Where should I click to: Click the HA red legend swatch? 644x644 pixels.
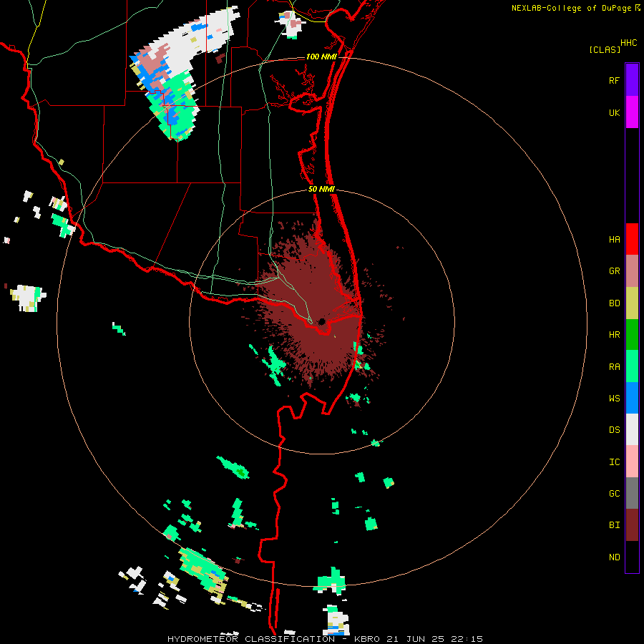(632, 239)
